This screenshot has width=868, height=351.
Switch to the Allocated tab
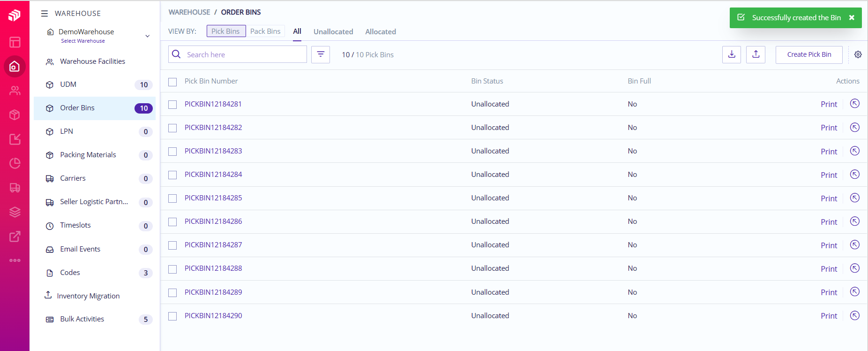coord(381,31)
